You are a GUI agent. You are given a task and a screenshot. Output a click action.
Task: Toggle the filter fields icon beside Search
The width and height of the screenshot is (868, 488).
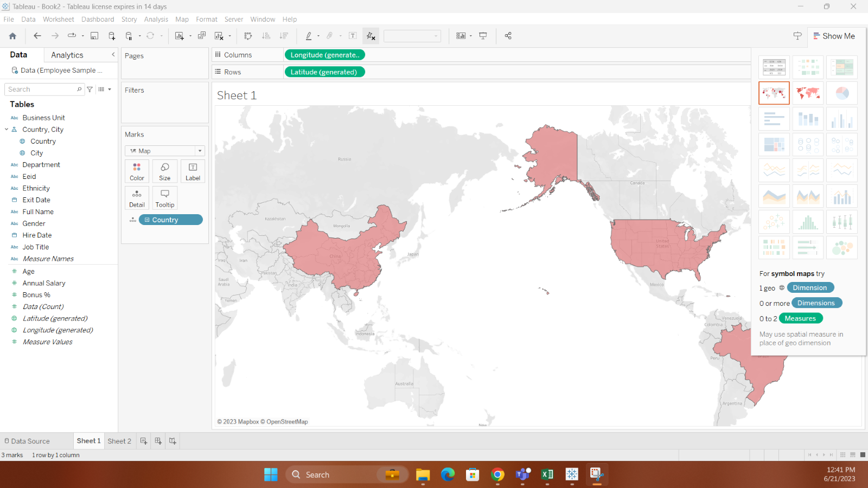click(x=90, y=89)
